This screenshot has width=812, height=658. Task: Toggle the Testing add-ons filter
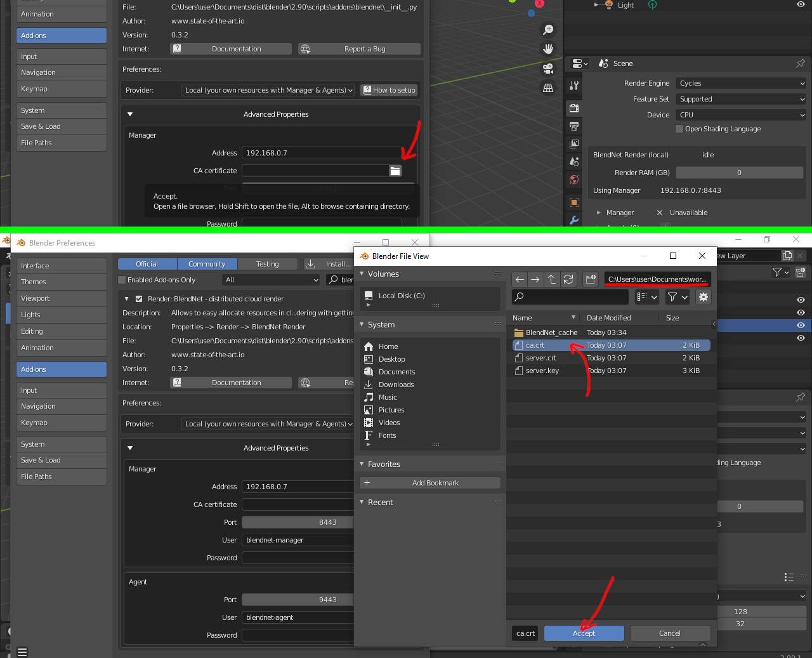click(267, 264)
